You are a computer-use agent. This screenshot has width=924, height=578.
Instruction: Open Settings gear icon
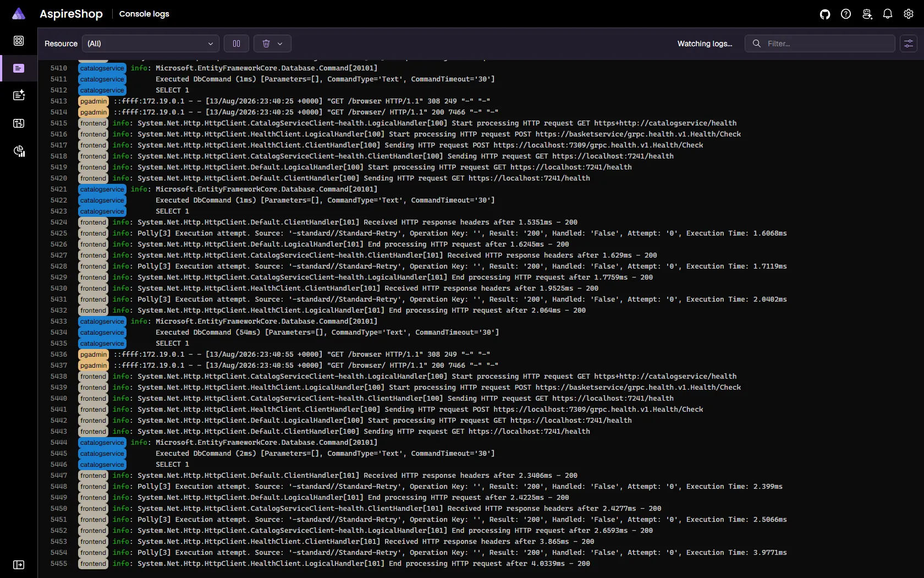909,14
